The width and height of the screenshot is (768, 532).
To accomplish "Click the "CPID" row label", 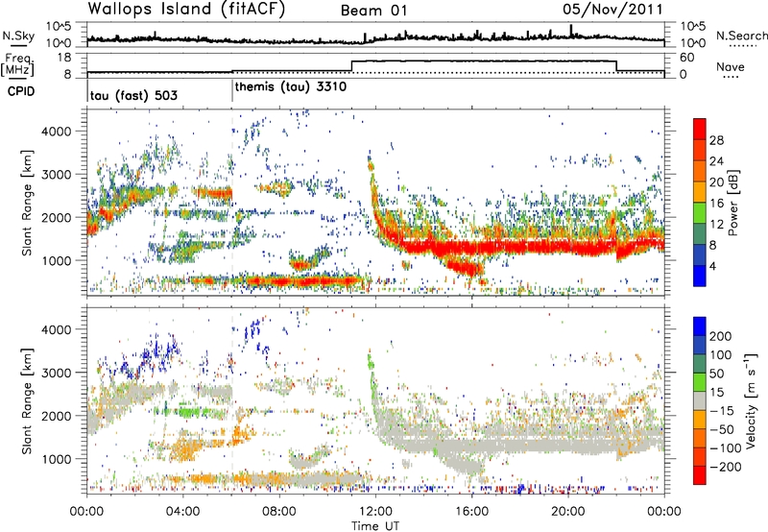I will 21,91.
